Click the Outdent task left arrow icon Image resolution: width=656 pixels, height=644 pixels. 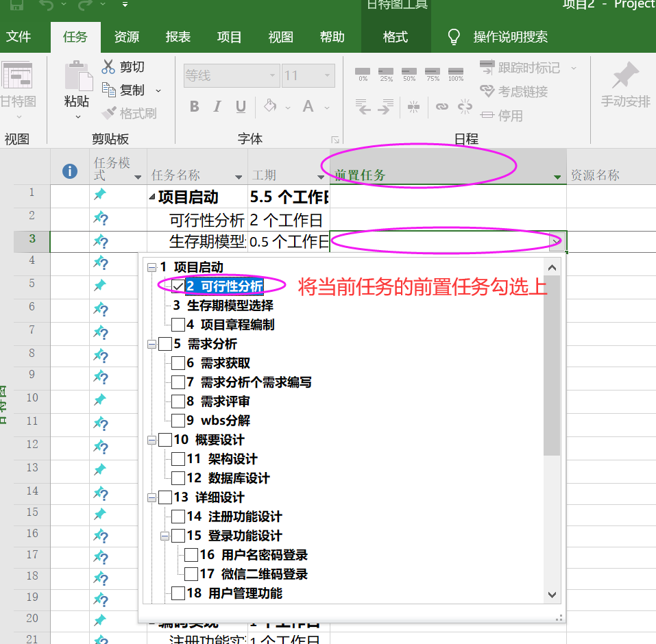pos(363,107)
